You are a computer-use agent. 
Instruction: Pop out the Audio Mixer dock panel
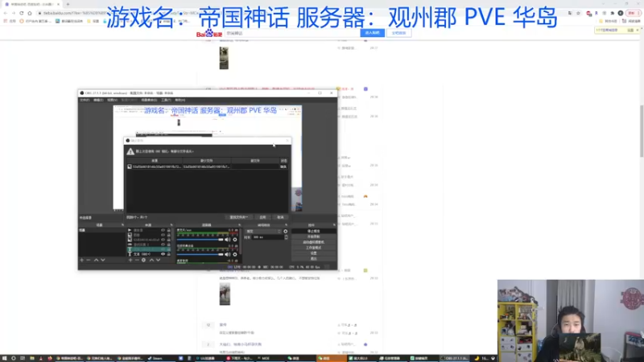[239, 225]
